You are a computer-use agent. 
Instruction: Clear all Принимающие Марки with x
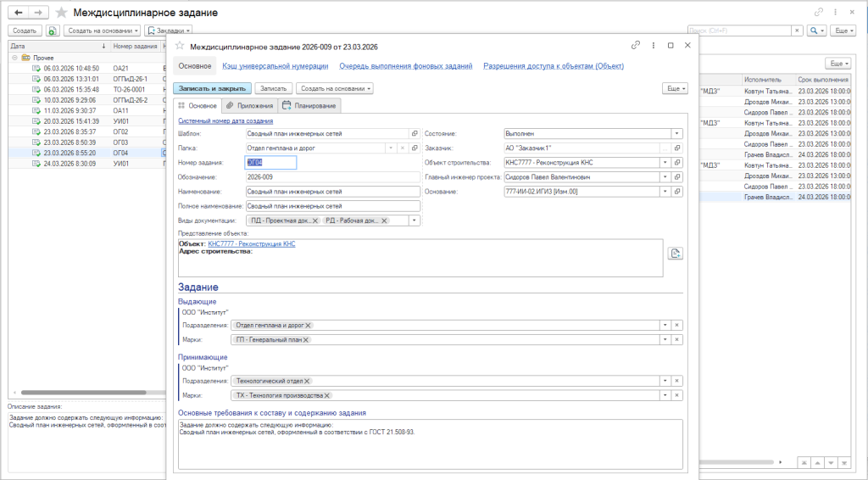(x=676, y=395)
